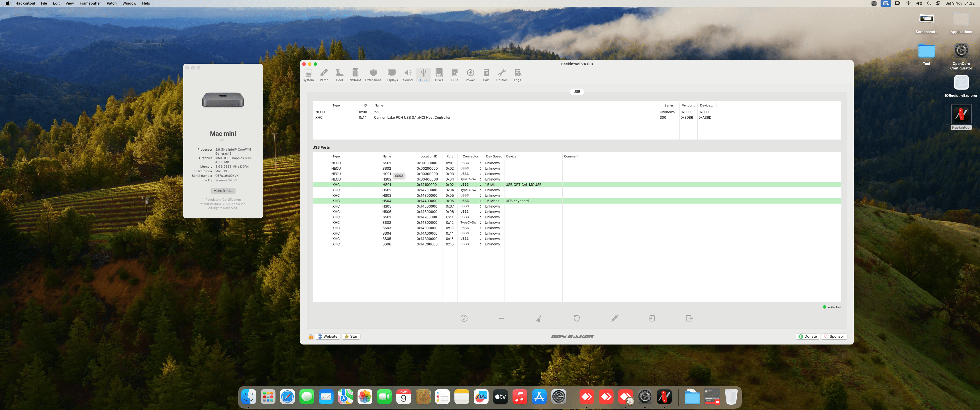Viewport: 980px width, 410px height.
Task: Click the Sponsor button
Action: (x=834, y=337)
